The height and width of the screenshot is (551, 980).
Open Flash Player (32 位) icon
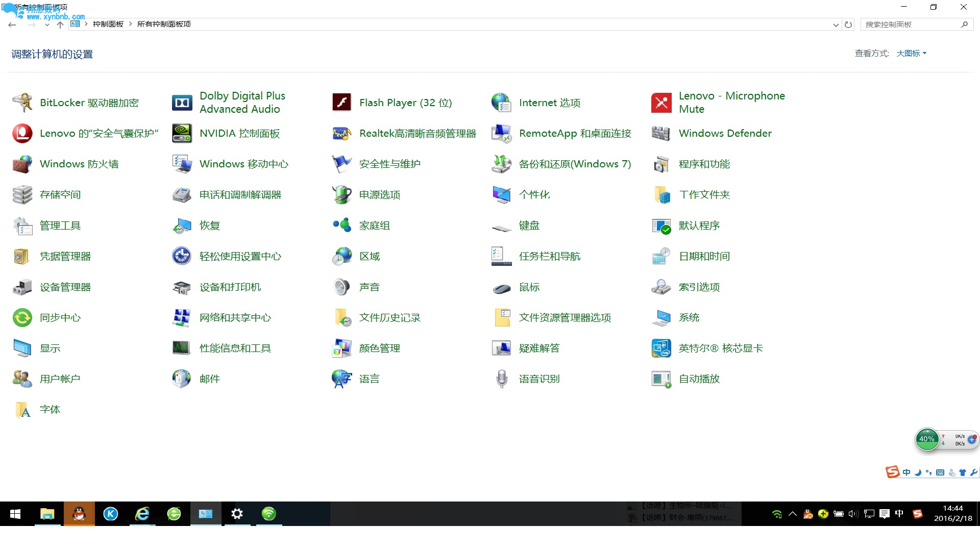(x=342, y=103)
